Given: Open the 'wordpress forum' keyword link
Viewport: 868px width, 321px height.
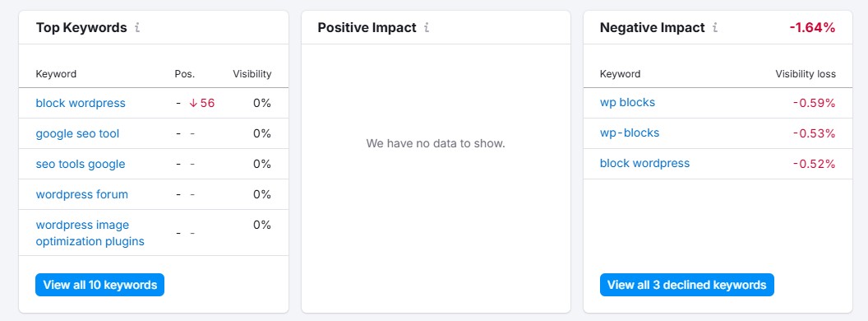Looking at the screenshot, I should point(82,194).
